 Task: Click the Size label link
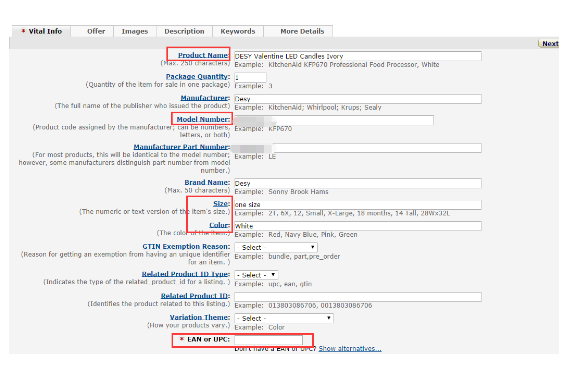221,204
